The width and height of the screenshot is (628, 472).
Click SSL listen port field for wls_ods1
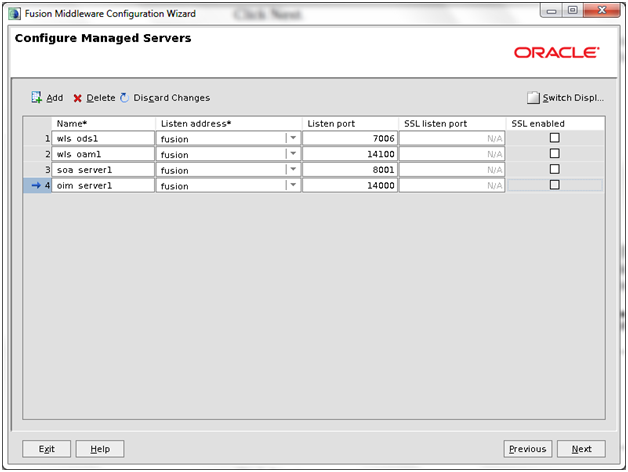(452, 138)
